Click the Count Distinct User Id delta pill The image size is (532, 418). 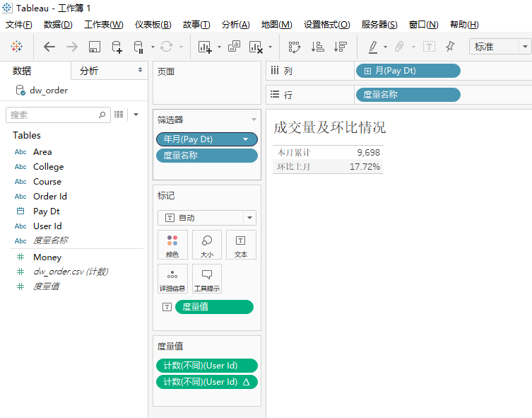[207, 382]
